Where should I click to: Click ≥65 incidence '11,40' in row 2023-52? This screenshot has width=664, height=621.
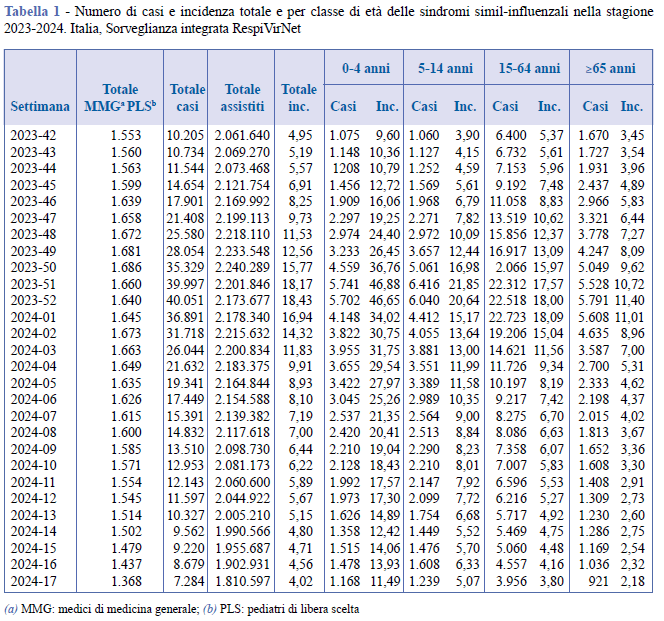[x=629, y=300]
